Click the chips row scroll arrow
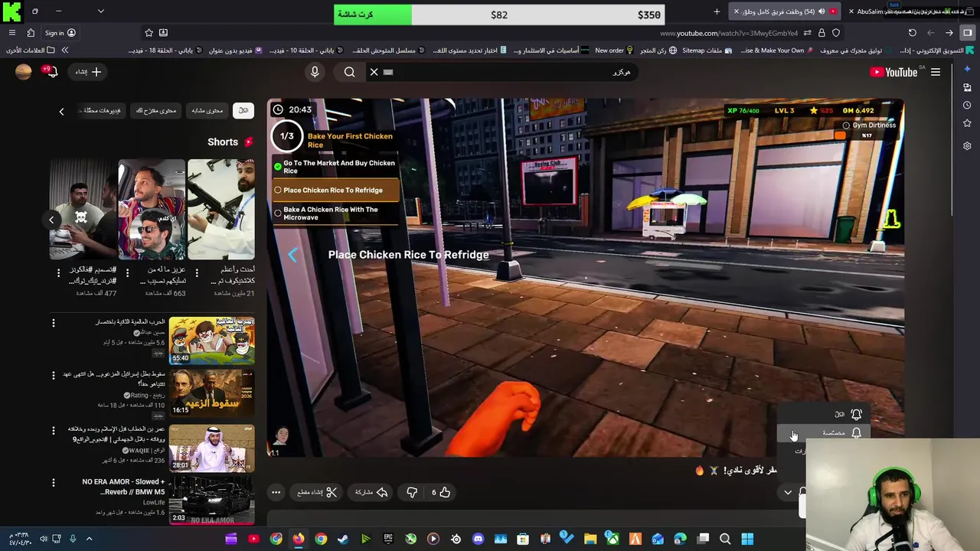980x551 pixels. (x=61, y=112)
